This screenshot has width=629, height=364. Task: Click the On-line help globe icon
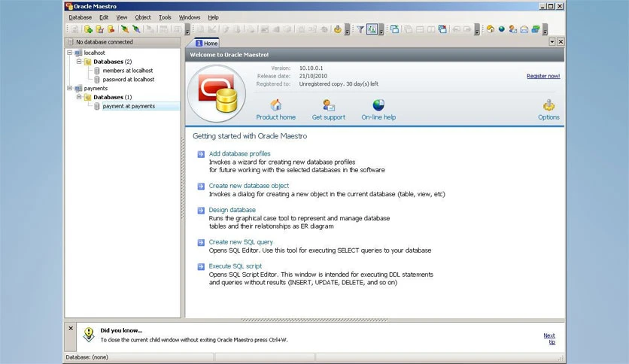(x=378, y=105)
